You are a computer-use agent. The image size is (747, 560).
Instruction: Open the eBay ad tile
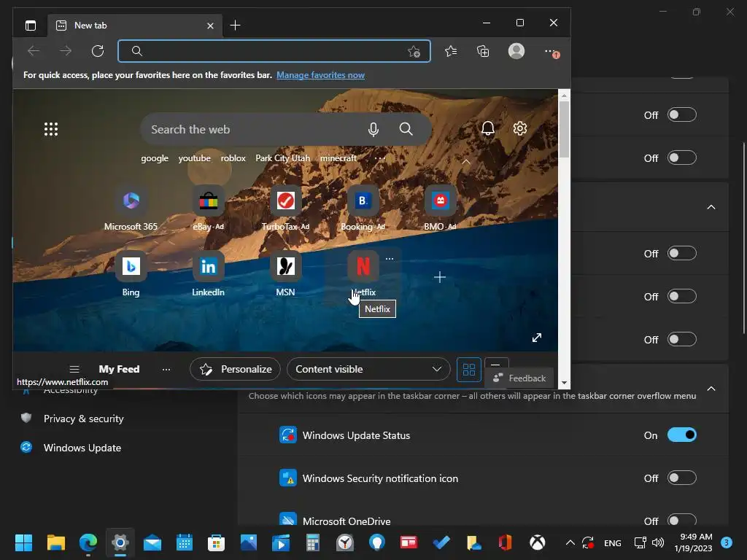208,209
